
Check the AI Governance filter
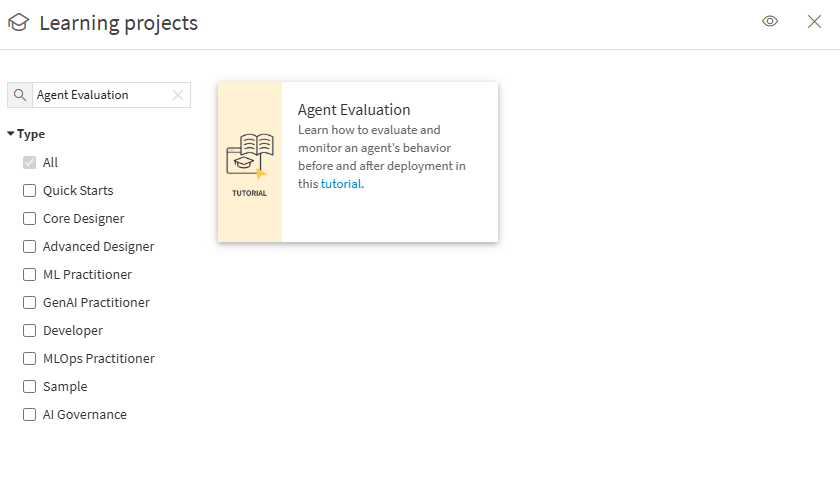coord(30,414)
